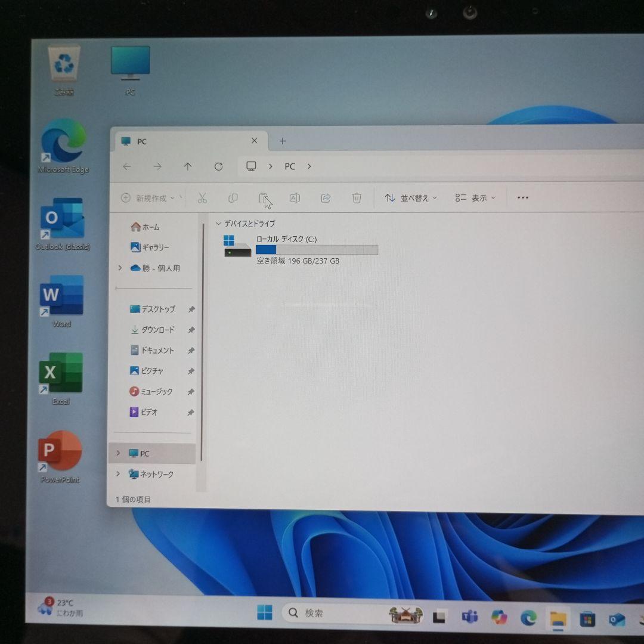The image size is (644, 644).
Task: Click the C: drive usage bar
Action: 317,250
